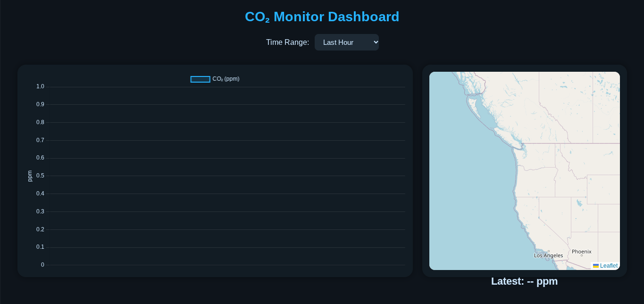Viewport: 644px width, 304px height.
Task: Click the Latest: -- ppm reading
Action: [x=525, y=281]
